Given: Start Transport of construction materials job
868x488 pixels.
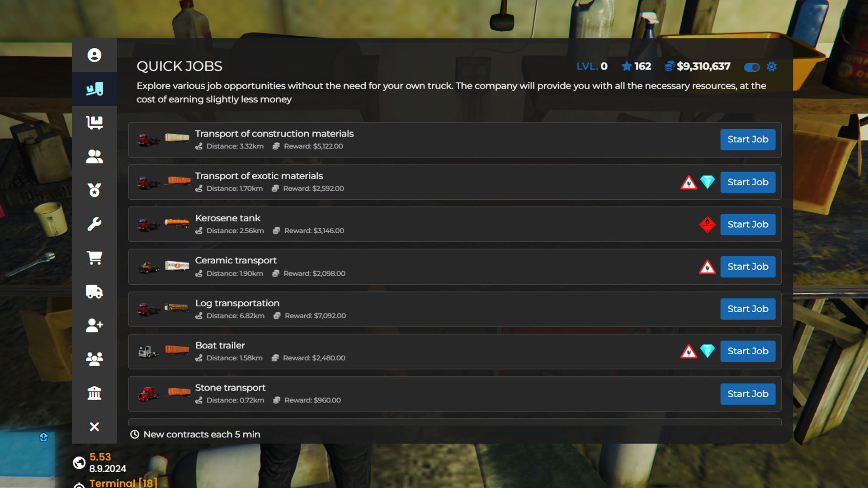Looking at the screenshot, I should pyautogui.click(x=748, y=140).
